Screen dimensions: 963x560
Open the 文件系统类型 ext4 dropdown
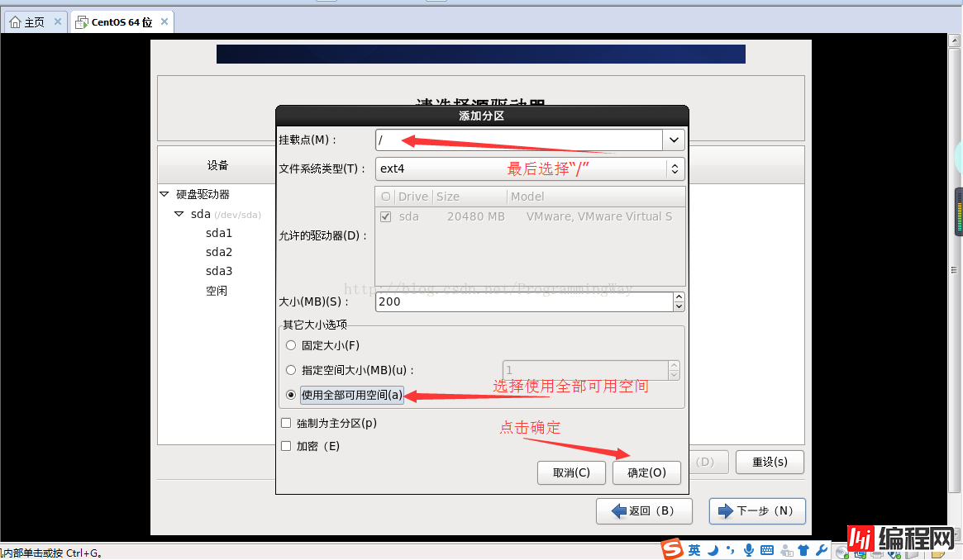(x=675, y=168)
